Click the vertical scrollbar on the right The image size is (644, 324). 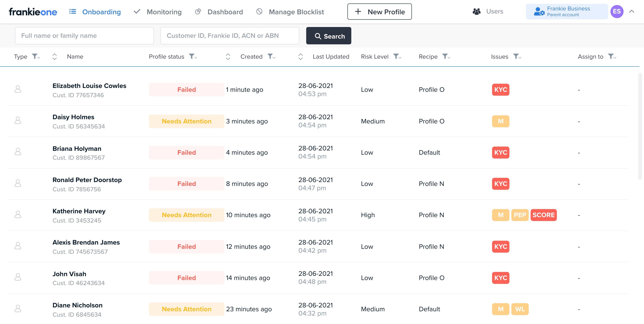click(x=640, y=126)
